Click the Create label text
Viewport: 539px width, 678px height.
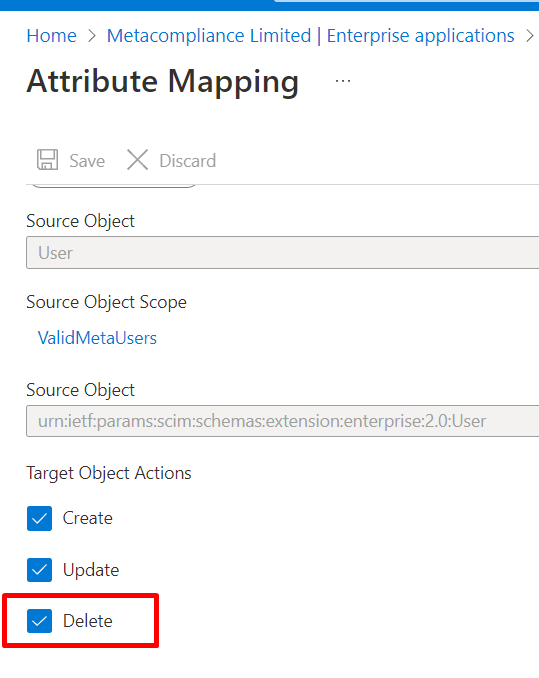pos(88,518)
